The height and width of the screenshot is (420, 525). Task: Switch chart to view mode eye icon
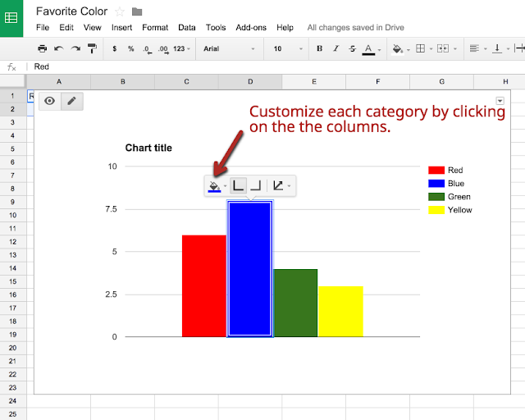click(50, 101)
